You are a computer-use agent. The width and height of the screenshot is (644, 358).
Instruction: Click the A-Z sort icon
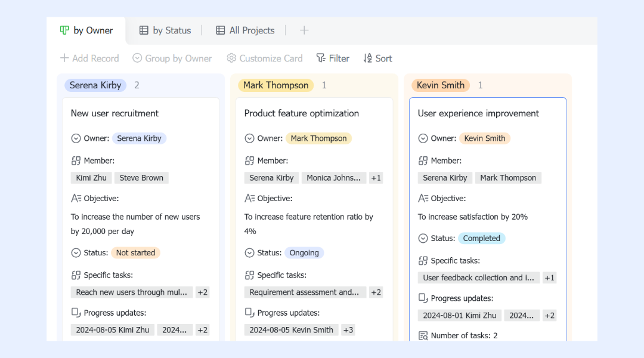pyautogui.click(x=367, y=58)
